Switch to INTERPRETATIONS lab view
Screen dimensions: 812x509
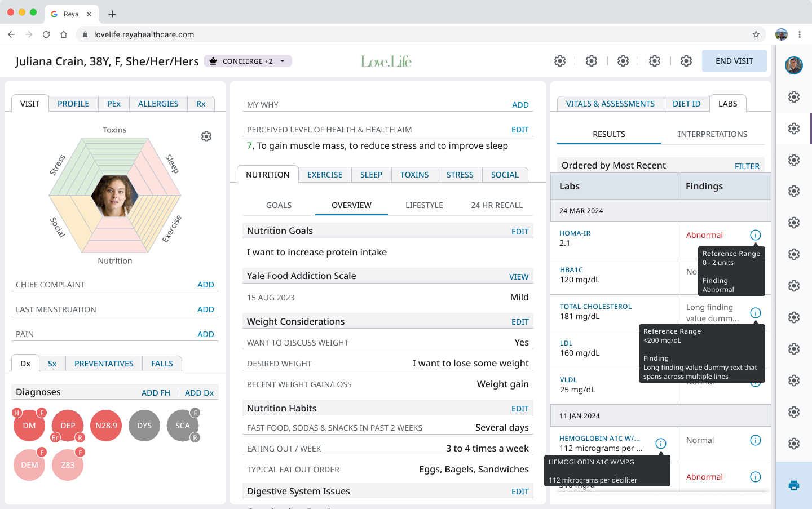pos(712,134)
